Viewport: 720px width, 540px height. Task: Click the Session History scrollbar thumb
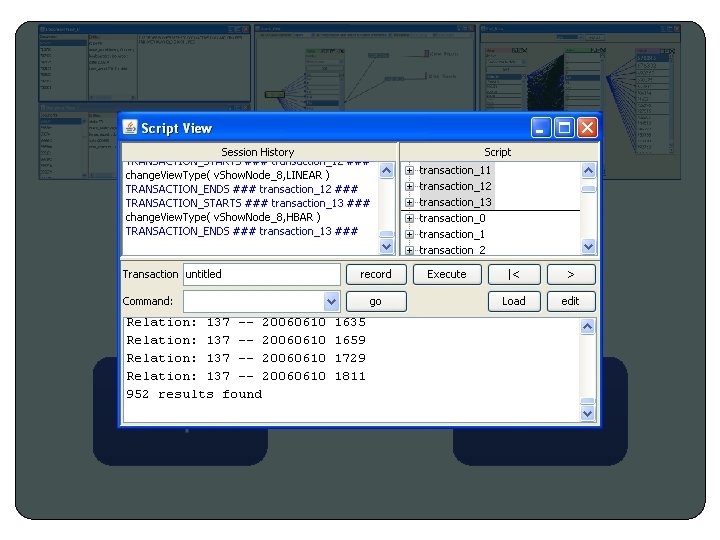387,234
